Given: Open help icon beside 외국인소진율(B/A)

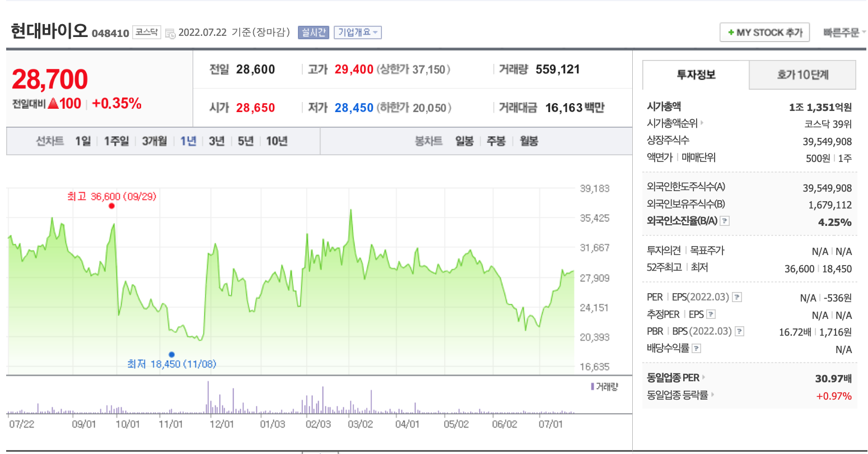Looking at the screenshot, I should [x=725, y=221].
